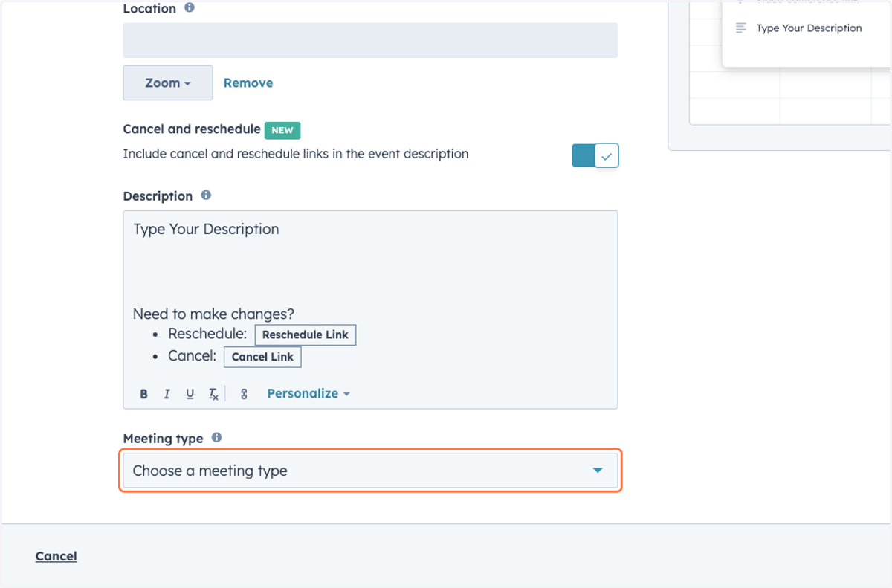892x588 pixels.
Task: Click into the Location input field
Action: pos(370,40)
